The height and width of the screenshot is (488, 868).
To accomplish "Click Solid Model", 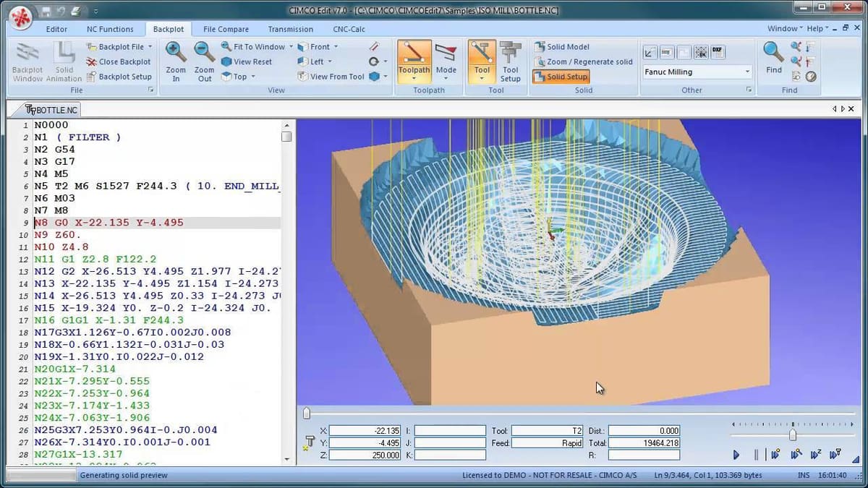I will [x=562, y=46].
